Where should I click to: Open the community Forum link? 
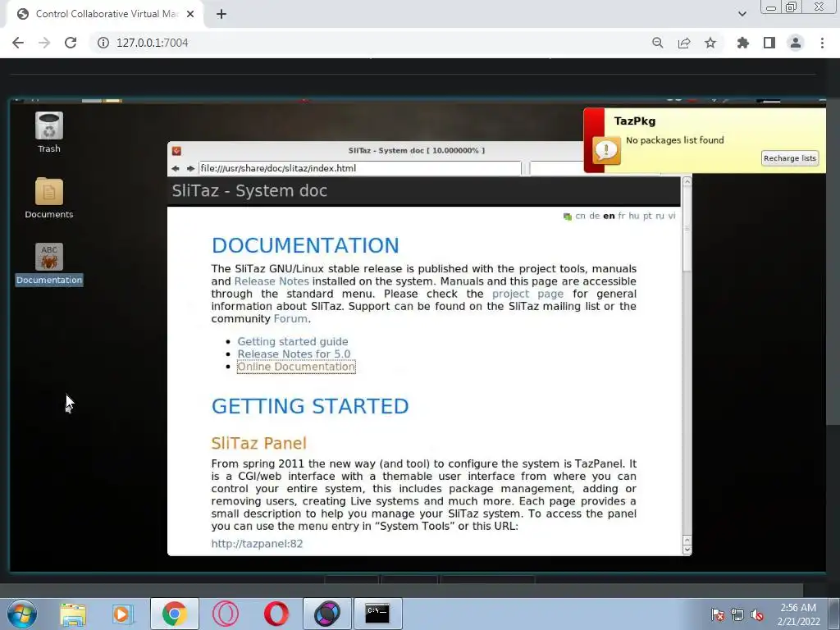pyautogui.click(x=290, y=319)
